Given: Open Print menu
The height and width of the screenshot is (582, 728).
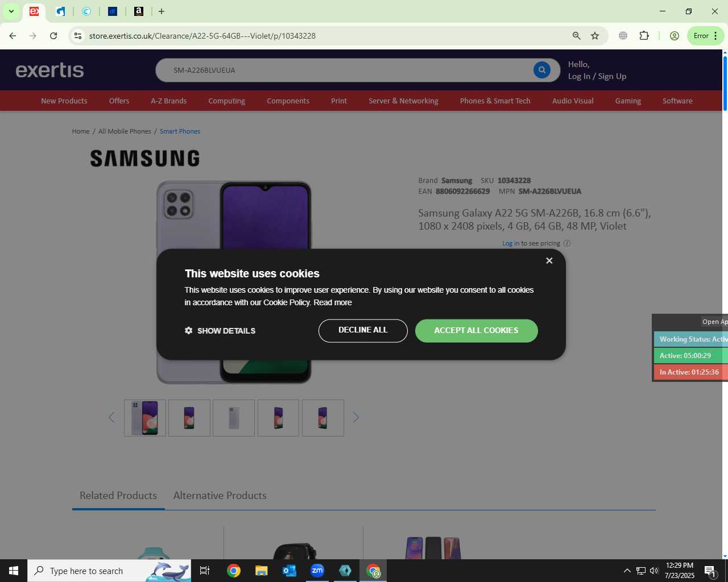Looking at the screenshot, I should click(x=339, y=101).
